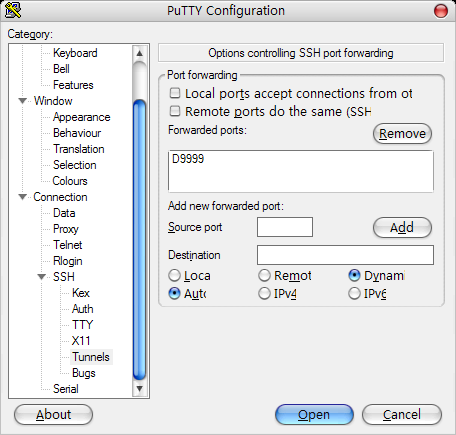Open the Behaviour settings
The height and width of the screenshot is (435, 456).
pos(77,133)
